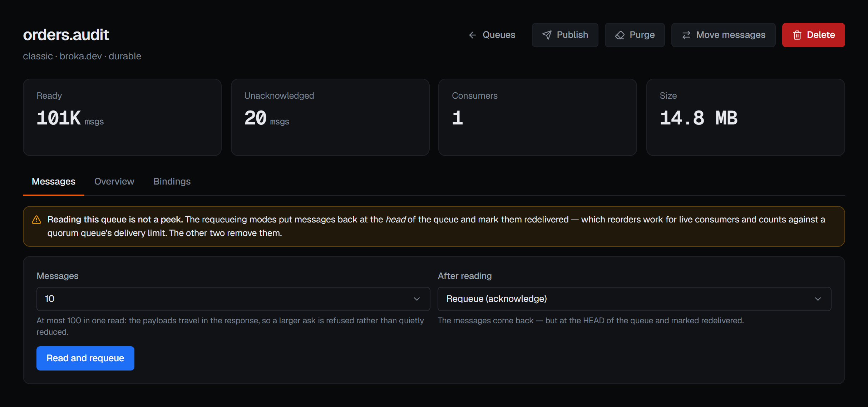Click the Purge button label
Viewport: 868px width, 407px height.
coord(642,35)
